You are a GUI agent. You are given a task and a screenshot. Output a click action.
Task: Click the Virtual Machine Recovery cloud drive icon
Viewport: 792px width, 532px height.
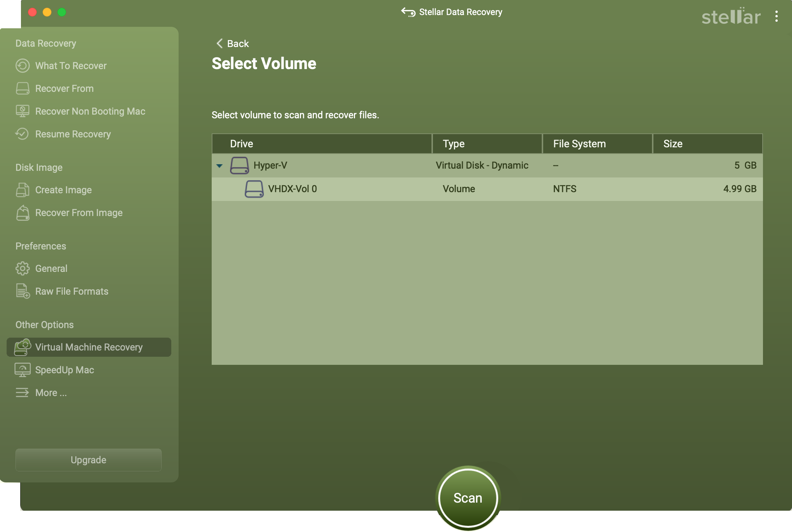[x=22, y=347]
